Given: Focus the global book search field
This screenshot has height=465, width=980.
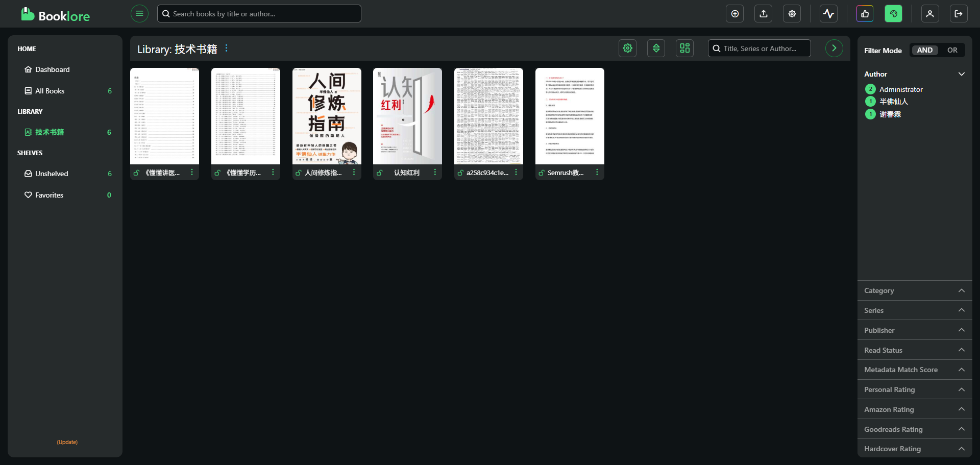Looking at the screenshot, I should click(259, 14).
